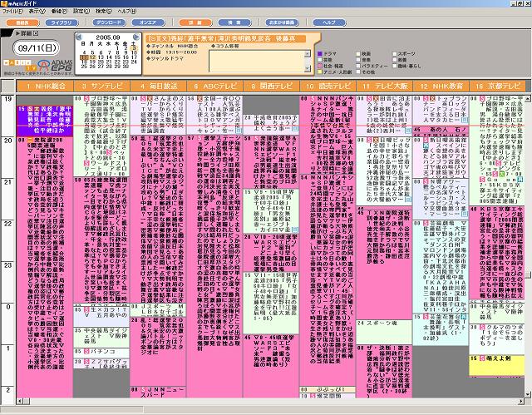Select the 16 京都テレビ channel header
The image size is (532, 415).
coord(497,86)
